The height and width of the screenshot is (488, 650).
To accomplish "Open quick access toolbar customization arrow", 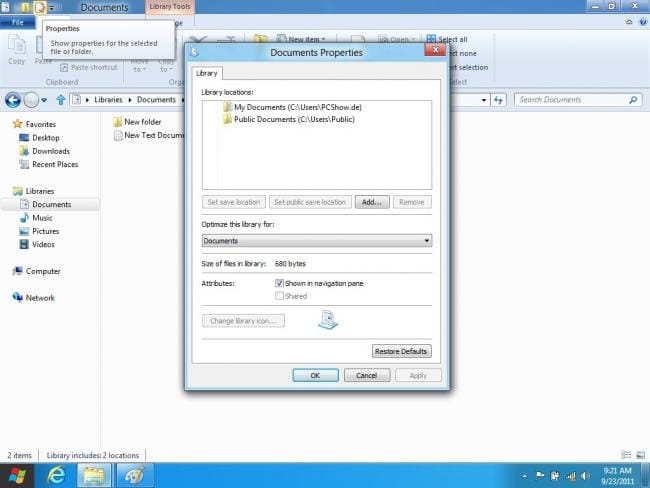I will [52, 7].
